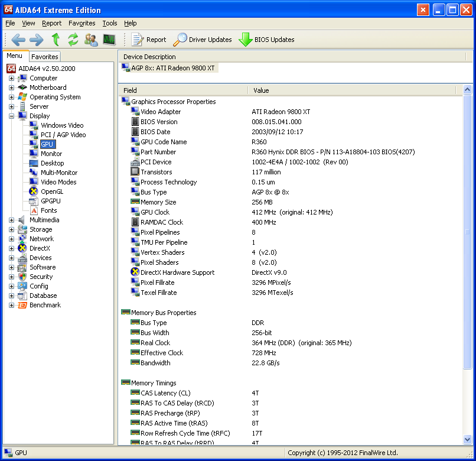This screenshot has height=461, width=476.
Task: Click the DirectX Hardware Support row icon
Action: pos(135,272)
